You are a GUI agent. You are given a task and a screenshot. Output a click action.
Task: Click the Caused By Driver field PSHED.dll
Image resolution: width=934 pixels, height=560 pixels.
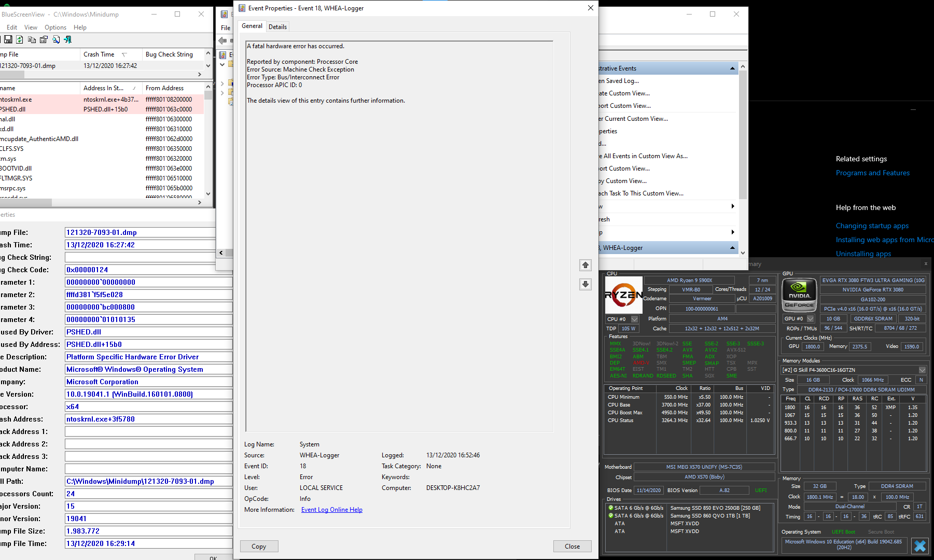pos(148,332)
